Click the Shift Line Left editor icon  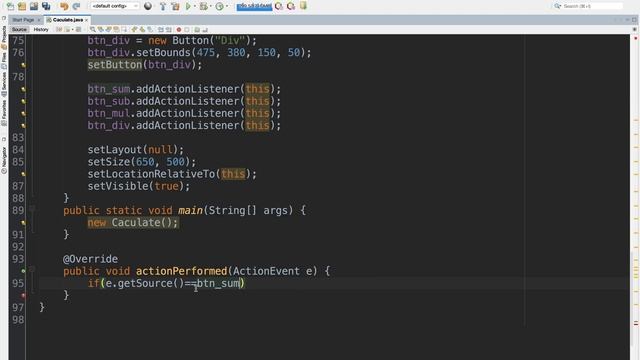[161, 29]
